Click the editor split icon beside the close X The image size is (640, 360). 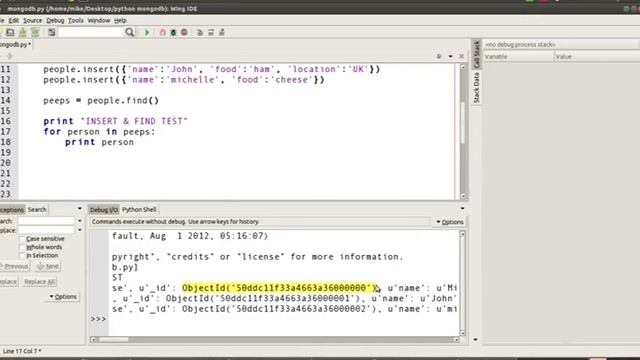439,56
